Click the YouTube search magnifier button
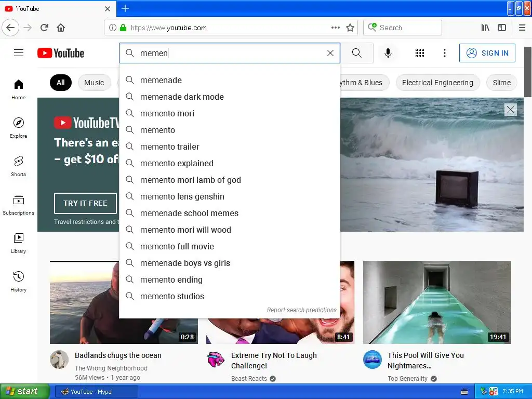The width and height of the screenshot is (532, 399). [356, 53]
